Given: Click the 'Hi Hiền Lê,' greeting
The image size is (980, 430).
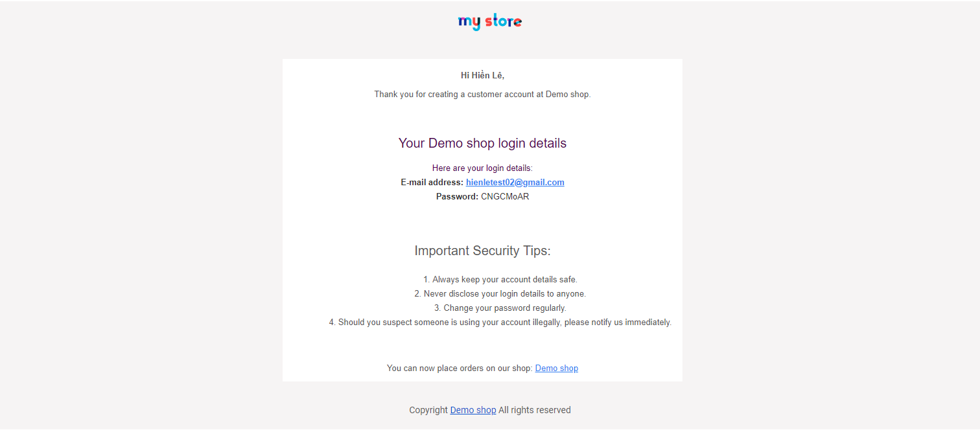Looking at the screenshot, I should (482, 76).
